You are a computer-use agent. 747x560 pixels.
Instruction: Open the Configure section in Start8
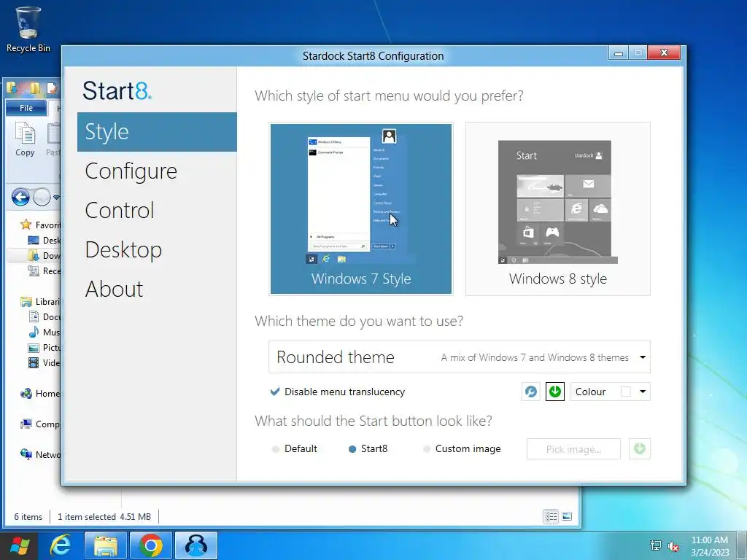pos(131,171)
